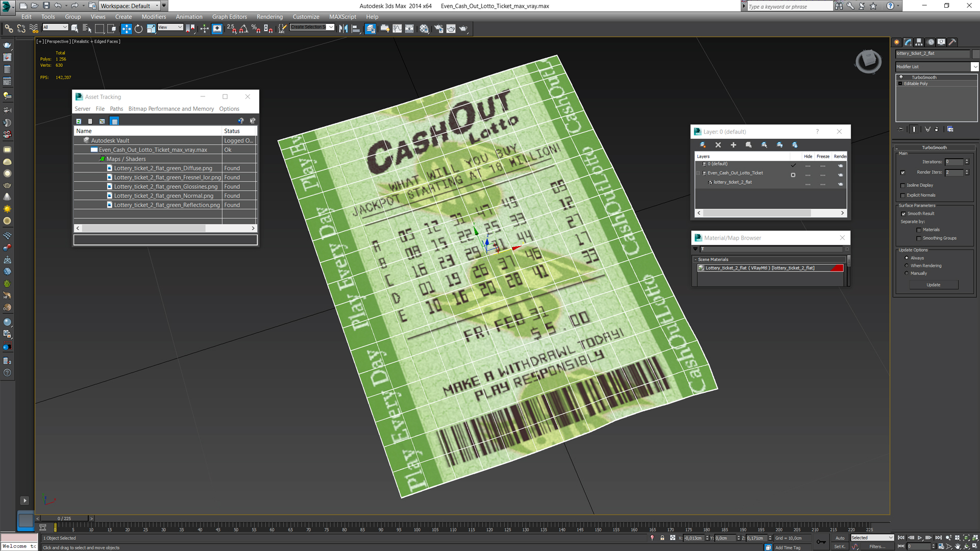Screen dimensions: 980x551
Task: Open the Utilities hammer panel tab
Action: click(x=952, y=42)
